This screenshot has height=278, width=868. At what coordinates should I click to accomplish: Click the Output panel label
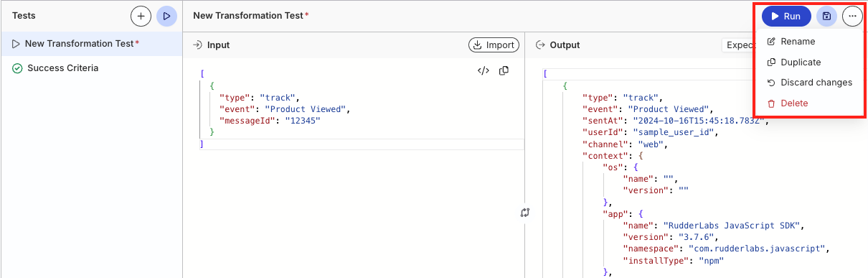point(565,45)
